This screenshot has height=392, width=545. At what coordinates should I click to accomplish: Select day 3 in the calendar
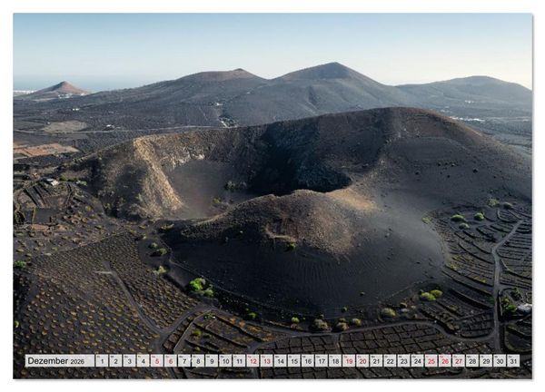129,361
